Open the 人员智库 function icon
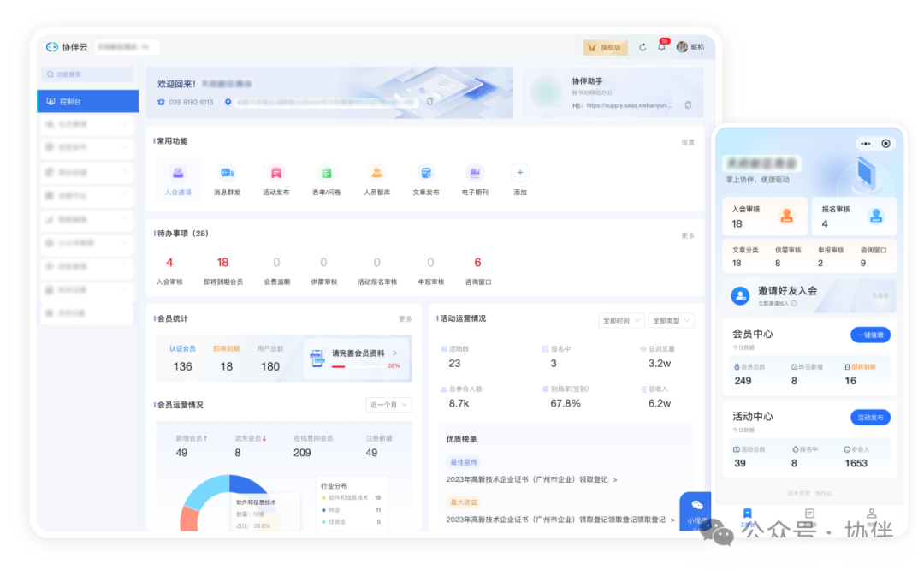This screenshot has height=570, width=924. 377,174
